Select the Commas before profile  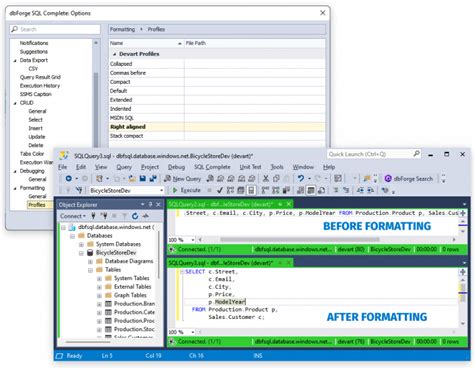217,73
